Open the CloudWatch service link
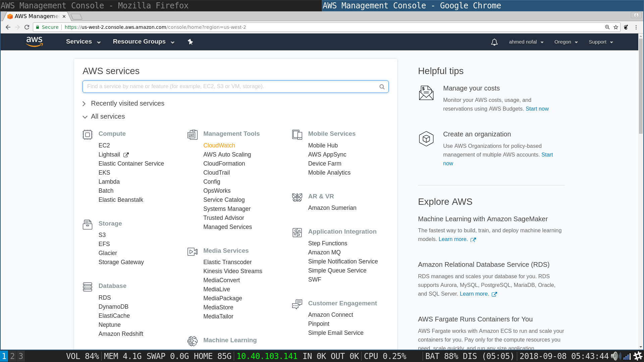 coord(219,145)
